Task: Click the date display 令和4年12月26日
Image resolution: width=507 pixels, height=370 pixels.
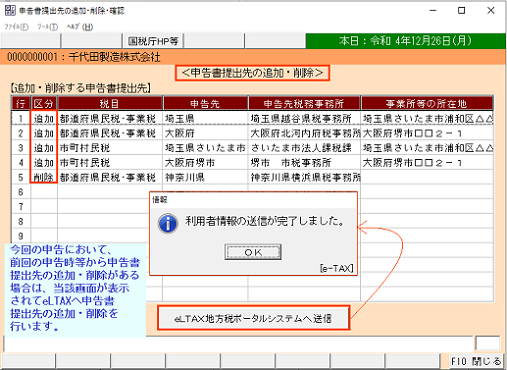Action: [x=405, y=41]
